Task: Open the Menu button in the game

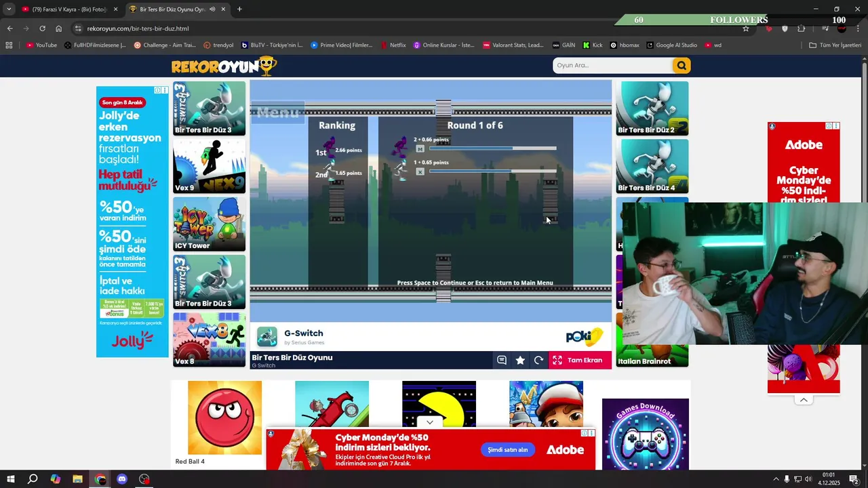Action: pos(278,113)
